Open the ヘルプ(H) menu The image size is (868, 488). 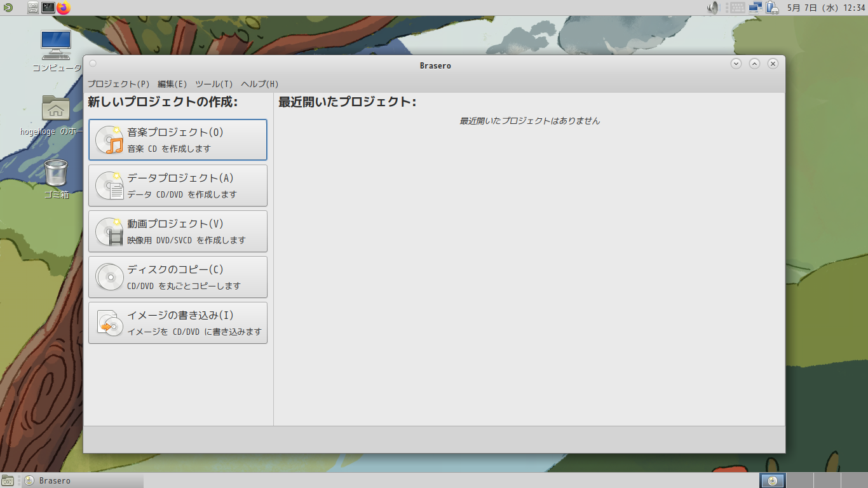260,84
